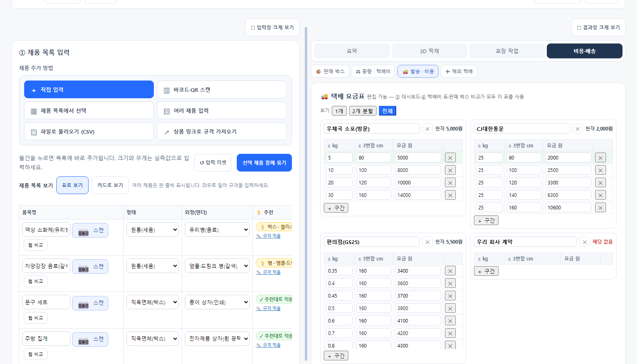The width and height of the screenshot is (637, 364).
Task: Switch view to 1개
Action: 339,111
